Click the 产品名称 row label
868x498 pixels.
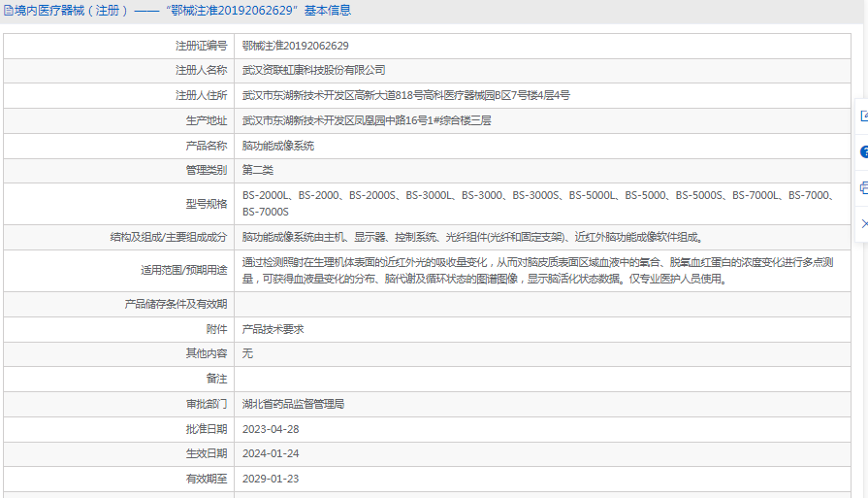coord(207,146)
